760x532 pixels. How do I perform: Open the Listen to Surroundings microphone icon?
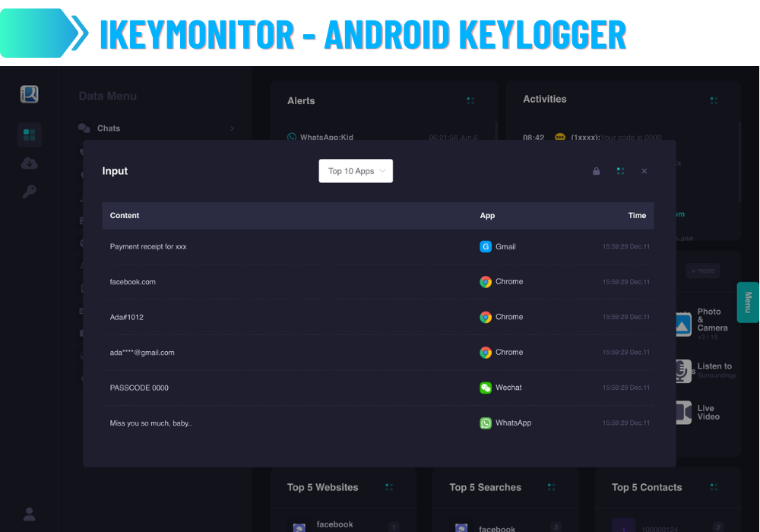coord(683,371)
